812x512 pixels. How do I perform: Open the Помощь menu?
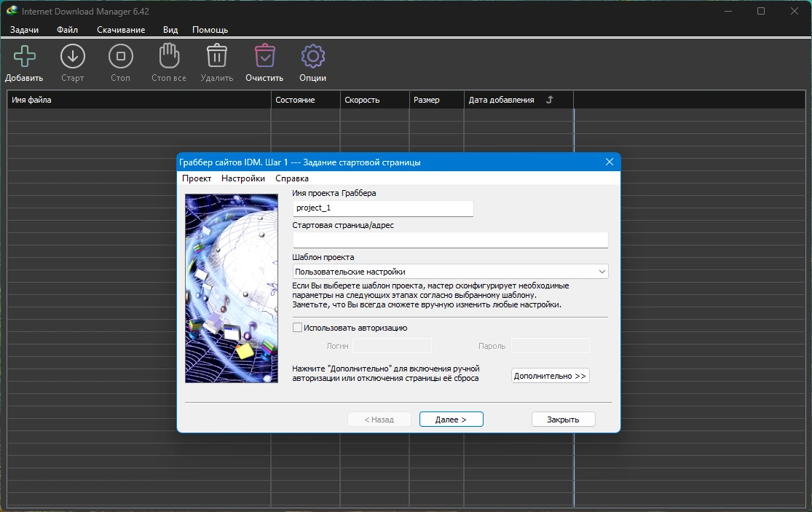pos(210,30)
